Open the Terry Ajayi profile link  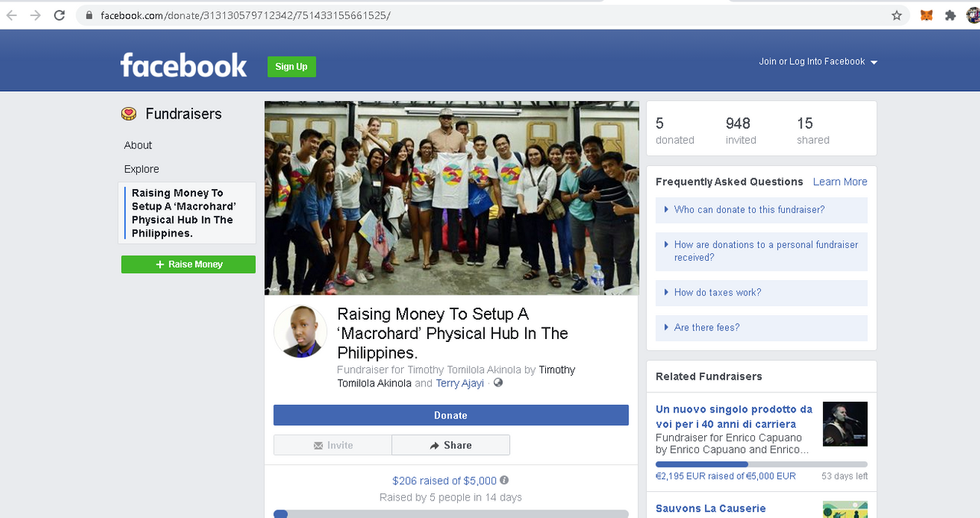(x=460, y=383)
